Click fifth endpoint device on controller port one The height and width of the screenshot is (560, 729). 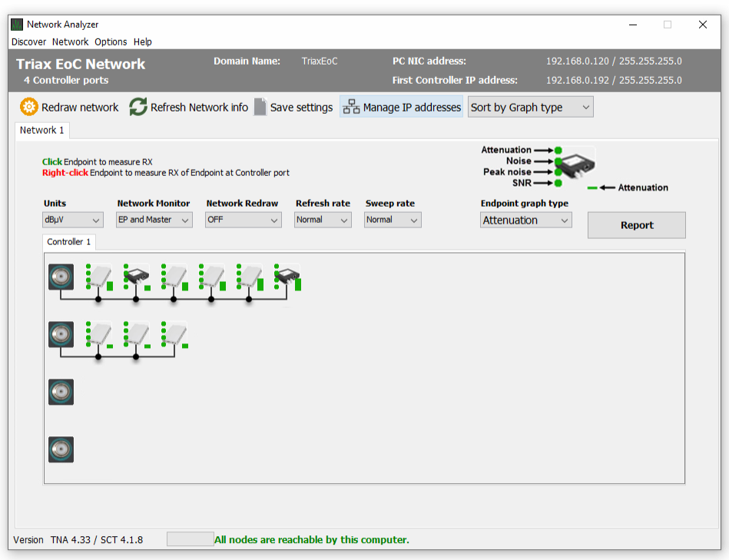pyautogui.click(x=249, y=276)
